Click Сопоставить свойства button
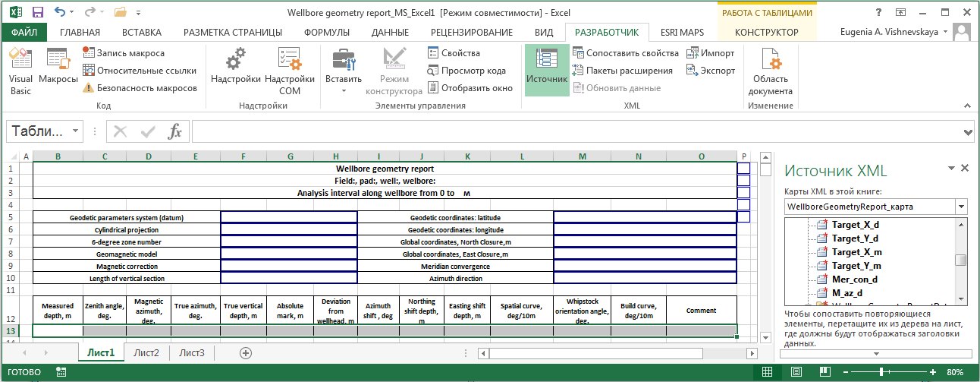Viewport: 980px width, 382px height. coord(626,53)
